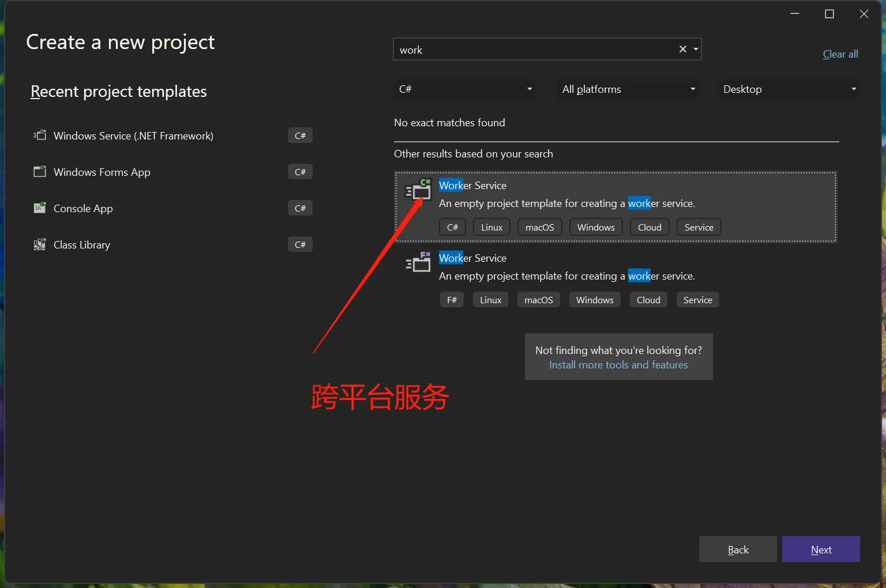
Task: Click C# tag beside Windows Forms App
Action: (x=300, y=172)
